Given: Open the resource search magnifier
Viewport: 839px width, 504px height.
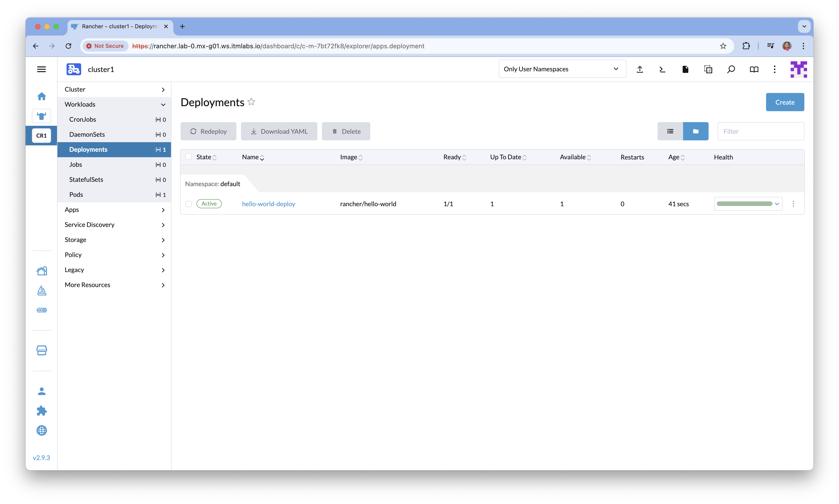Looking at the screenshot, I should (731, 69).
